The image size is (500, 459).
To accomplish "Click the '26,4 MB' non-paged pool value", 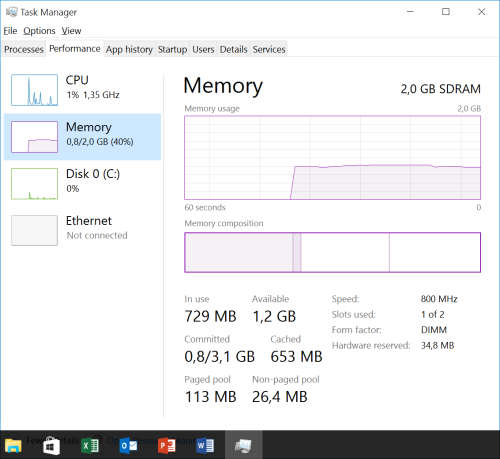I will pos(280,397).
